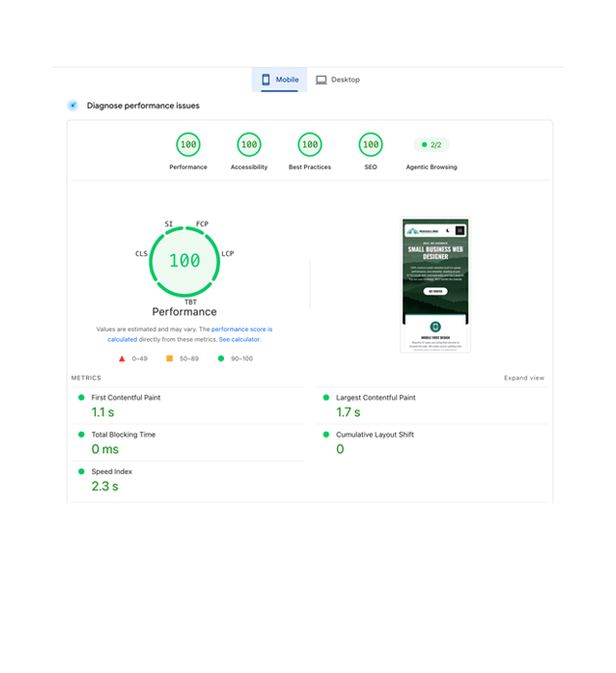This screenshot has width=616, height=673.
Task: Select the Agentic Browsing label
Action: (431, 167)
